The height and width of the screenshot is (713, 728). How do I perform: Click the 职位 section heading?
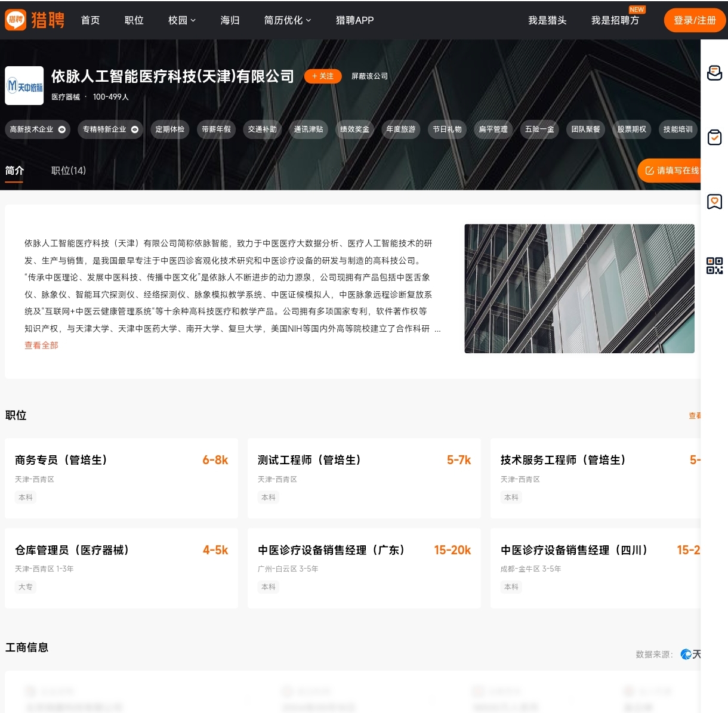coord(16,415)
